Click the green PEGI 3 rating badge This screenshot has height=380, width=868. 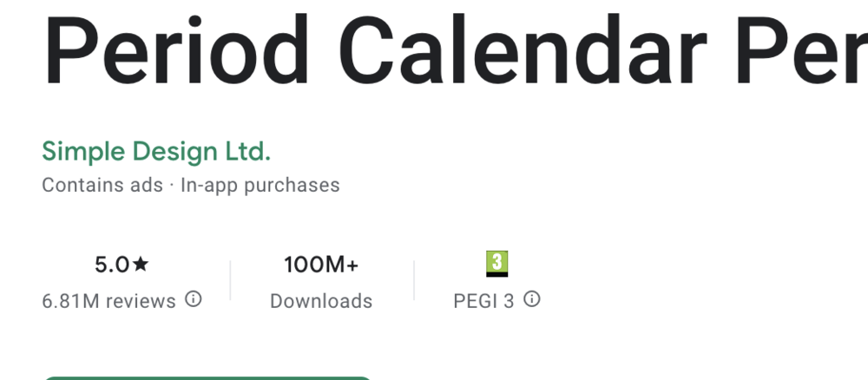(496, 264)
